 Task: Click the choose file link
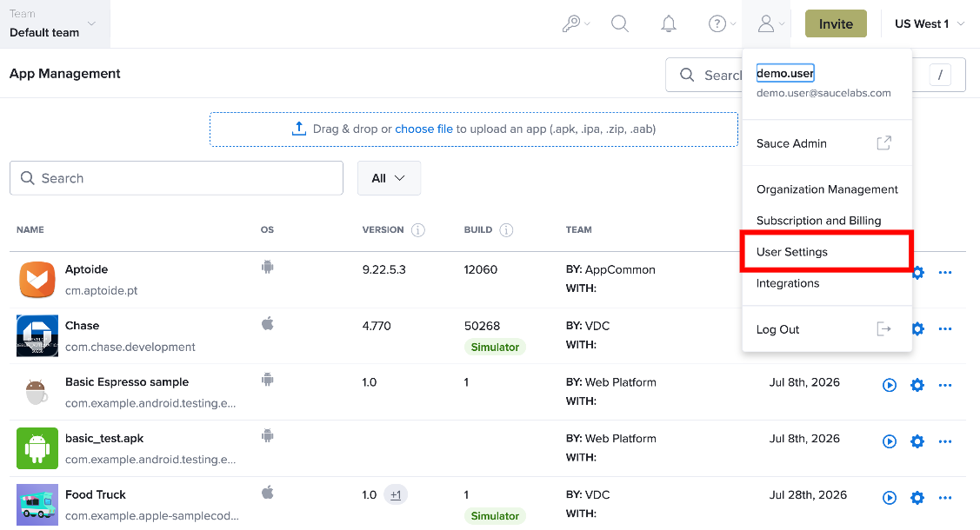(x=423, y=129)
